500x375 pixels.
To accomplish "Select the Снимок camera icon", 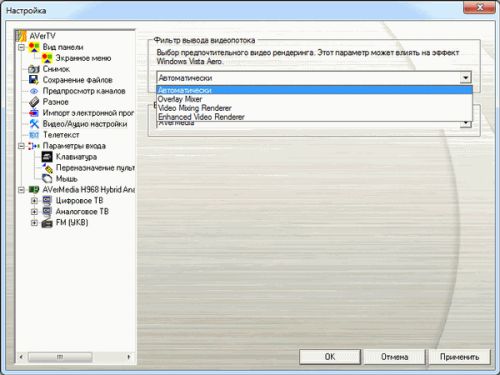I will point(34,69).
